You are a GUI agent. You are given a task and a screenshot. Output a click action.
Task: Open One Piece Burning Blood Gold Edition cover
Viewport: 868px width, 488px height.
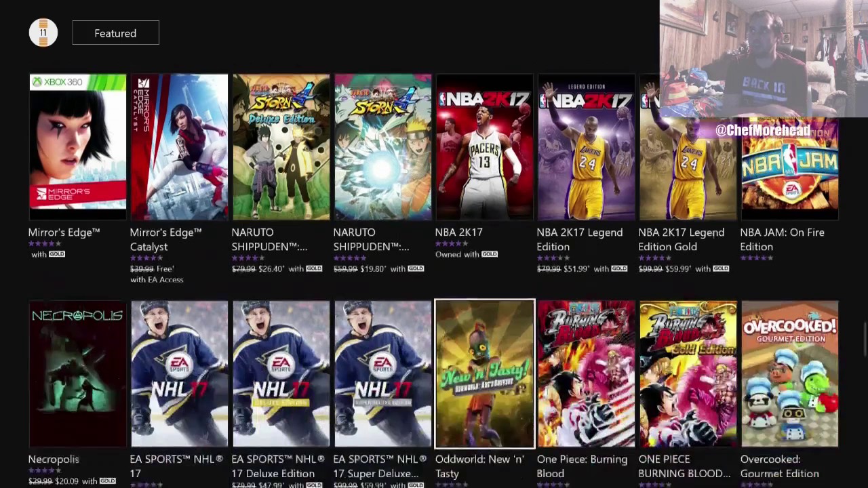[688, 374]
